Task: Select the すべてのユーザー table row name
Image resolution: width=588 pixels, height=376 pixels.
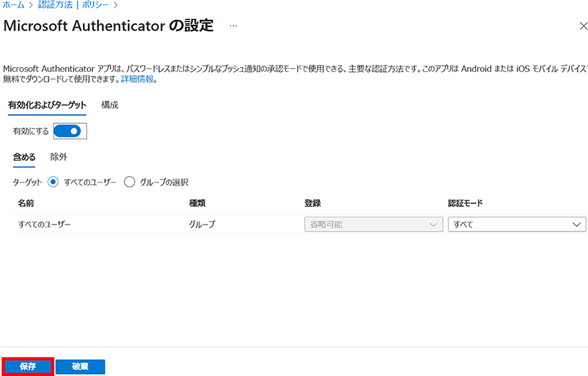Action: pyautogui.click(x=44, y=225)
